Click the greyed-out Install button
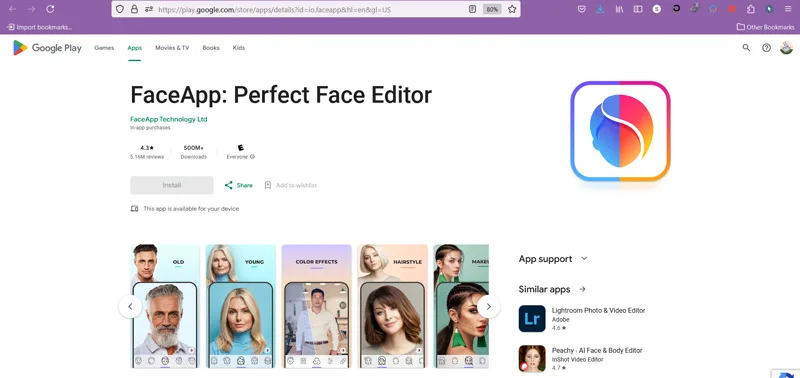This screenshot has height=378, width=800. click(x=172, y=185)
